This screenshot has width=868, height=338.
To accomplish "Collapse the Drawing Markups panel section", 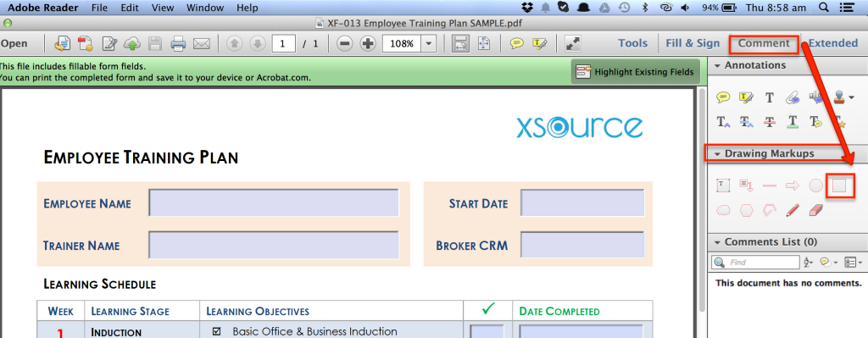I will click(717, 154).
